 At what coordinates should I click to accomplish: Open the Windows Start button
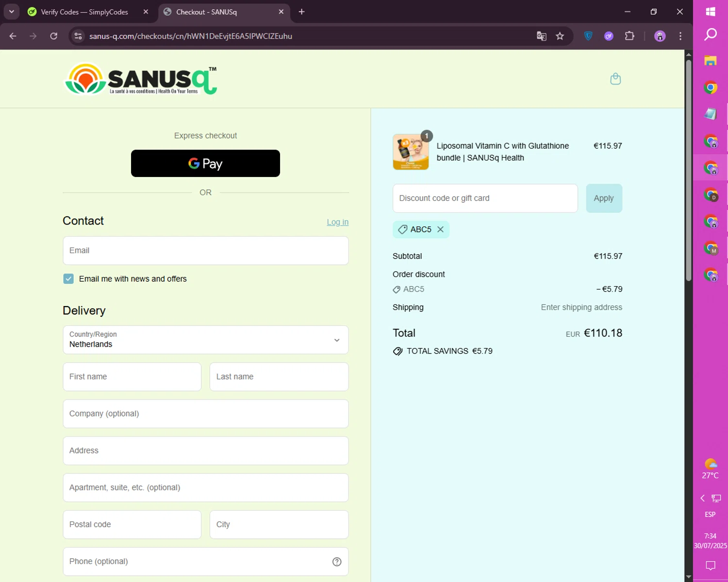(711, 12)
